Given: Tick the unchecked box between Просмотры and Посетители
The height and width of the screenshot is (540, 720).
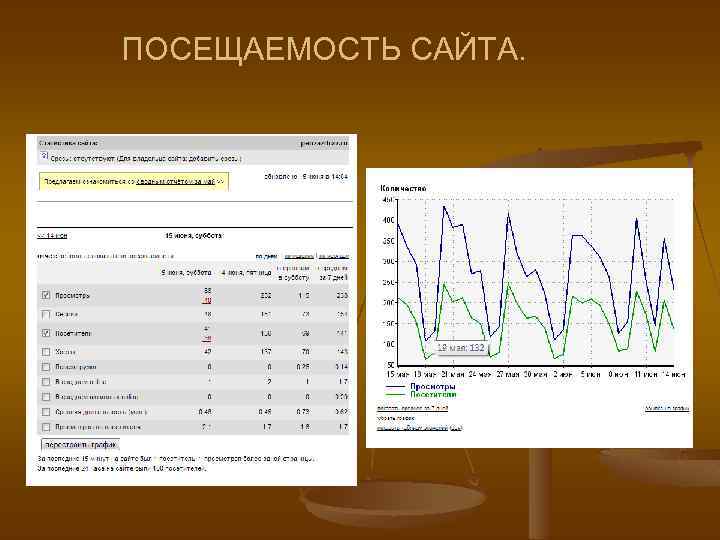Looking at the screenshot, I should coord(45,315).
